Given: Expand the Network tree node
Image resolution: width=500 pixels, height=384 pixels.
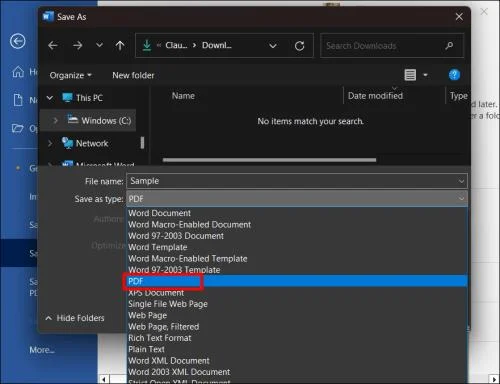Looking at the screenshot, I should click(x=50, y=143).
